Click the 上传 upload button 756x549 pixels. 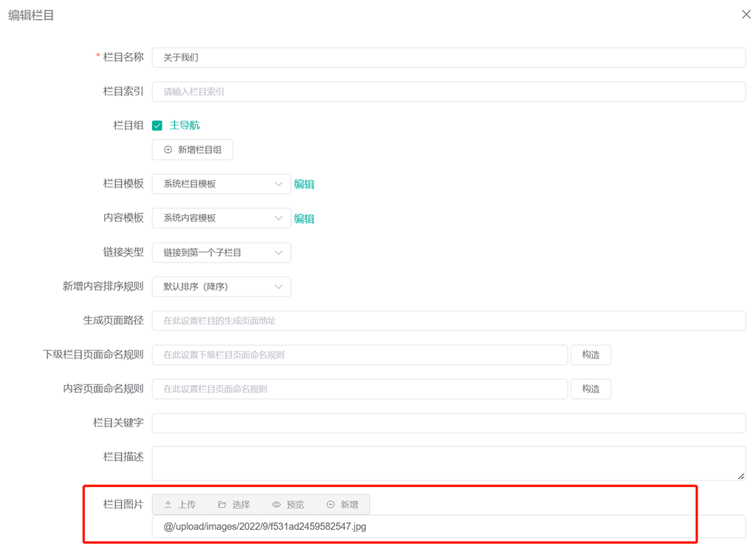pos(179,505)
